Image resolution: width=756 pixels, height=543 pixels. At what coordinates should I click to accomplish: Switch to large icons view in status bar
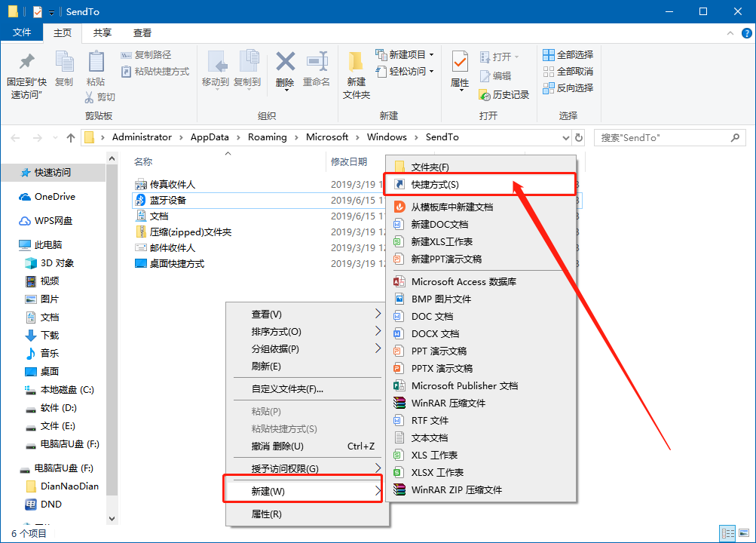click(x=745, y=533)
